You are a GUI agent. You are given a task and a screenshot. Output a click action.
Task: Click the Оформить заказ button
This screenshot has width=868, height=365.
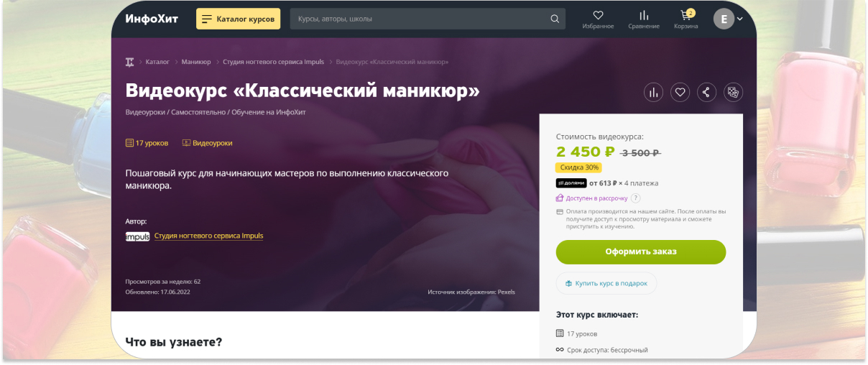pyautogui.click(x=641, y=251)
